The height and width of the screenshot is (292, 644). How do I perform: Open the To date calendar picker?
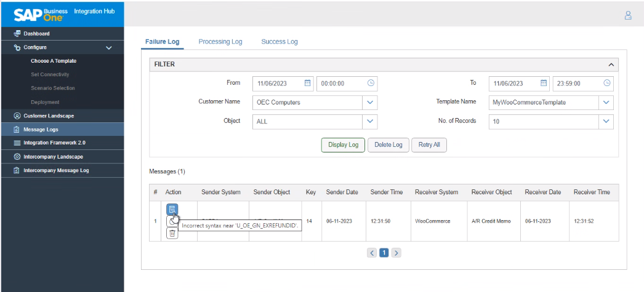[x=544, y=83]
